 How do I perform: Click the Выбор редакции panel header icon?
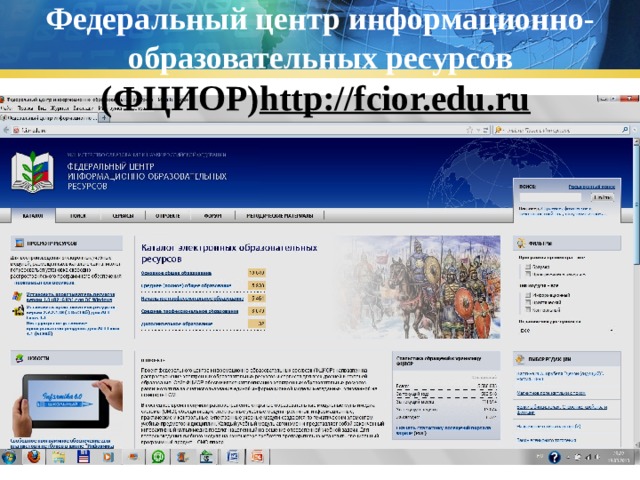pos(520,359)
